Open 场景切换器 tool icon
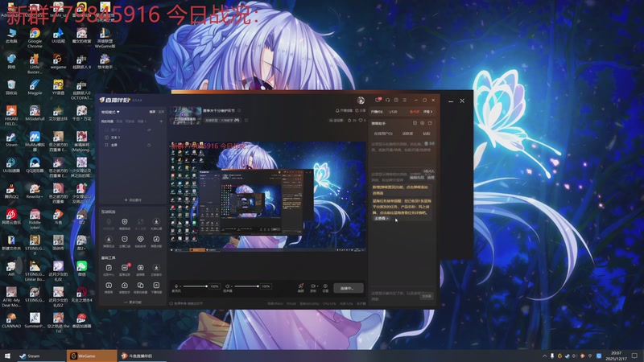 coord(140,287)
